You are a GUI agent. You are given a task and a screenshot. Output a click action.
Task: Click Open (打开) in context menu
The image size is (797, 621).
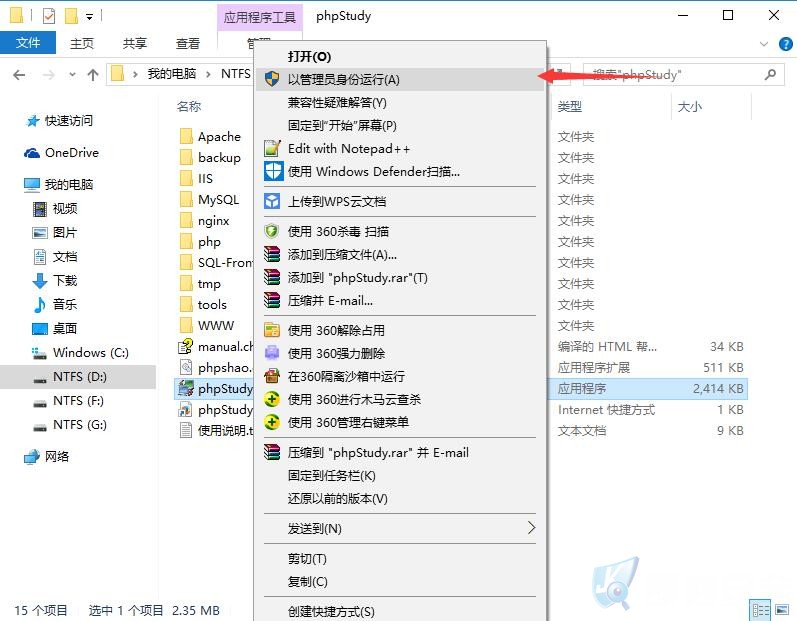[309, 56]
